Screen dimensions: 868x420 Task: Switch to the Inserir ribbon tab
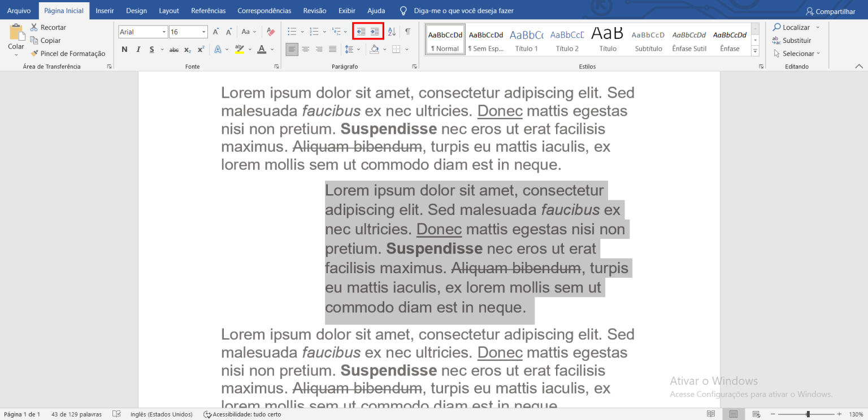[x=105, y=10]
